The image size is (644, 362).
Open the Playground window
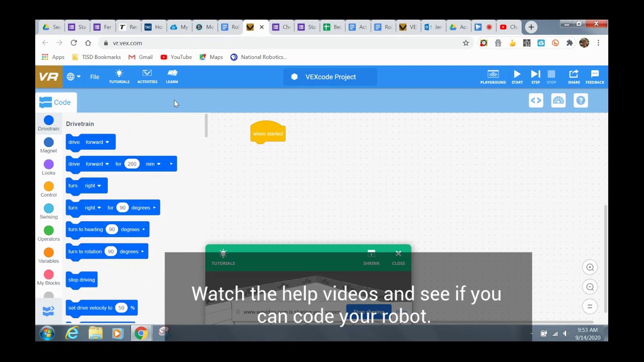tap(493, 77)
